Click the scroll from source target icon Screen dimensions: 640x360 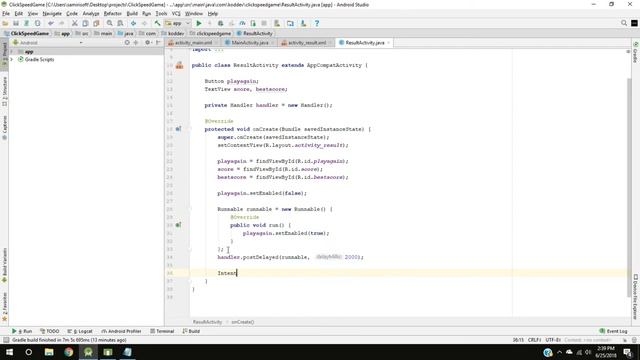(x=127, y=42)
